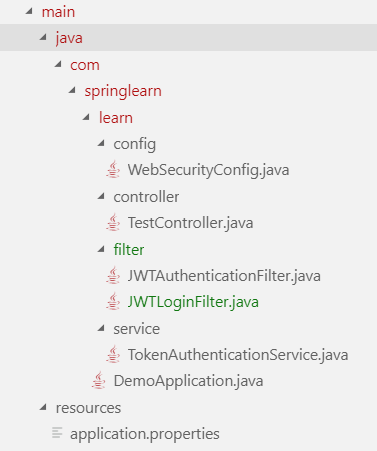Click the Java icon beside DemoApplication.java
The image size is (377, 451).
point(99,381)
